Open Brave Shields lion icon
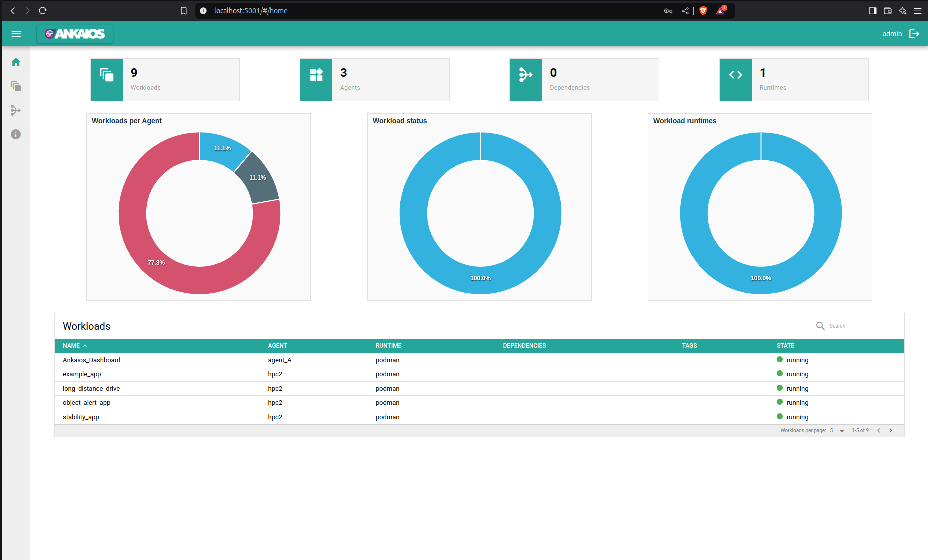This screenshot has height=560, width=928. 703,11
